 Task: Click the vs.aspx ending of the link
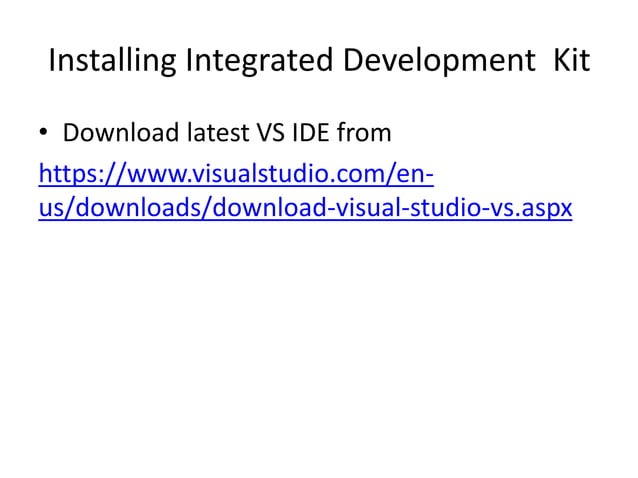point(531,208)
